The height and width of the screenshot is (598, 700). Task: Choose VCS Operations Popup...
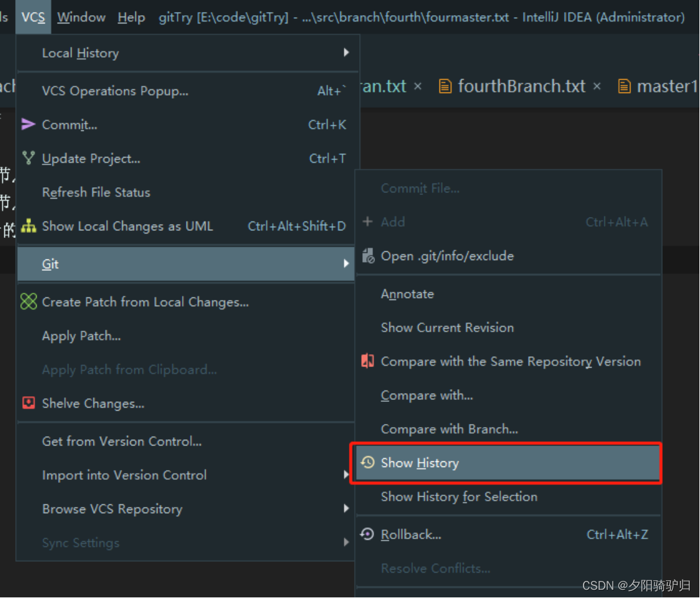[x=188, y=90]
